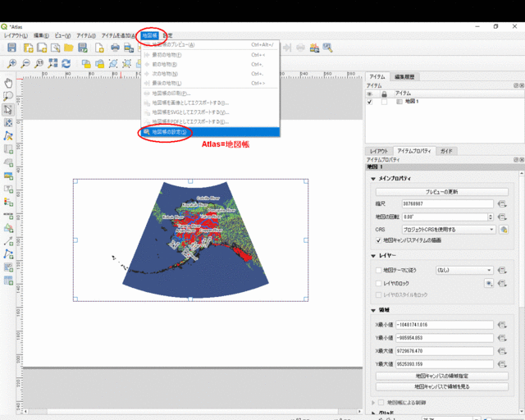Select 地図1 row in items list
Viewport: 525px width, 420px height.
[445, 102]
